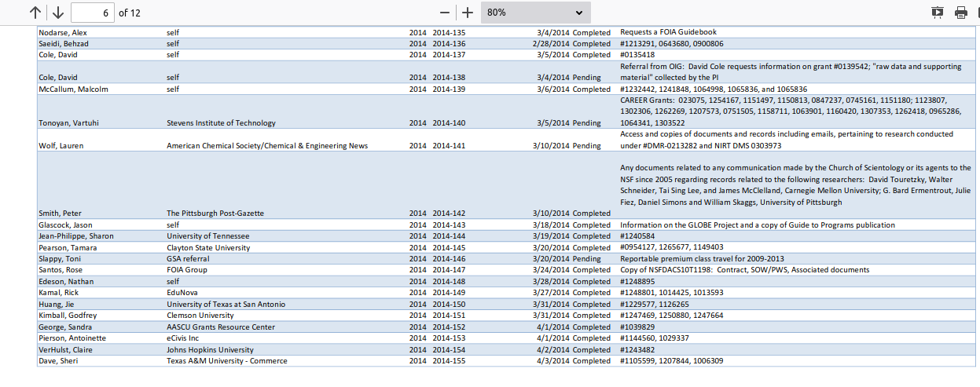Click Clayton State University cell
980x387 pixels.
pos(208,248)
